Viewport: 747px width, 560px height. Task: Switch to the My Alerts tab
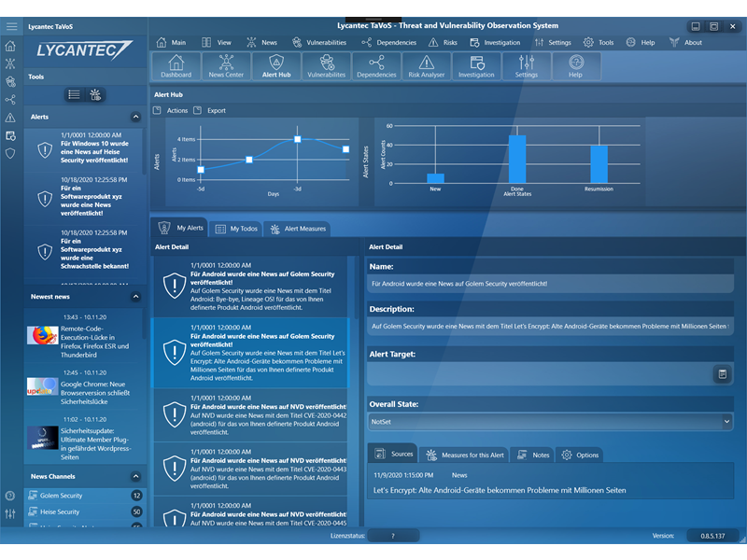180,228
